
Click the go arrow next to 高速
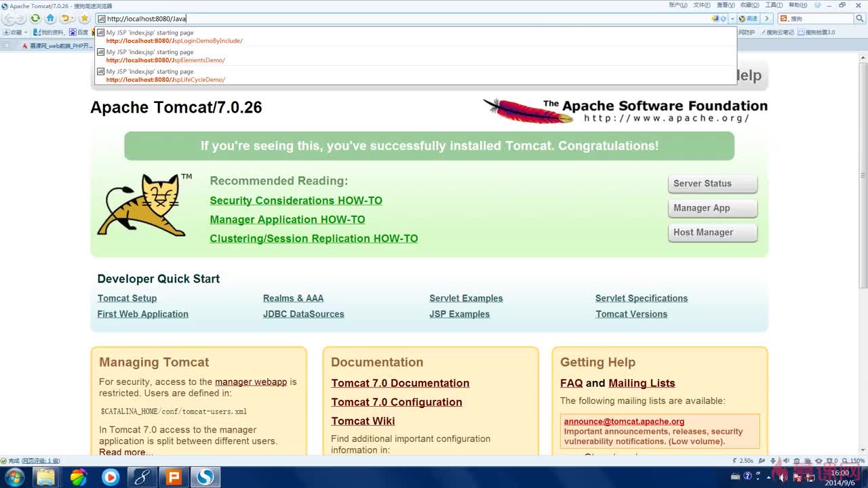[767, 19]
